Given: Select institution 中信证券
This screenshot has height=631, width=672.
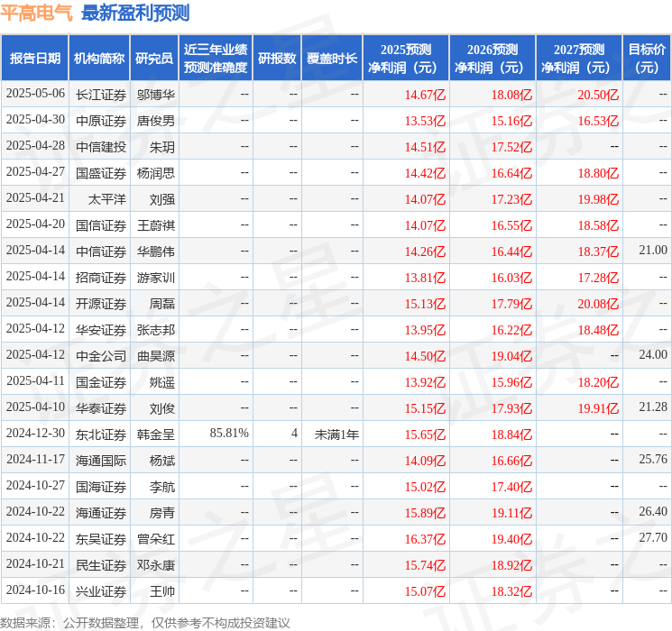Looking at the screenshot, I should (101, 251).
